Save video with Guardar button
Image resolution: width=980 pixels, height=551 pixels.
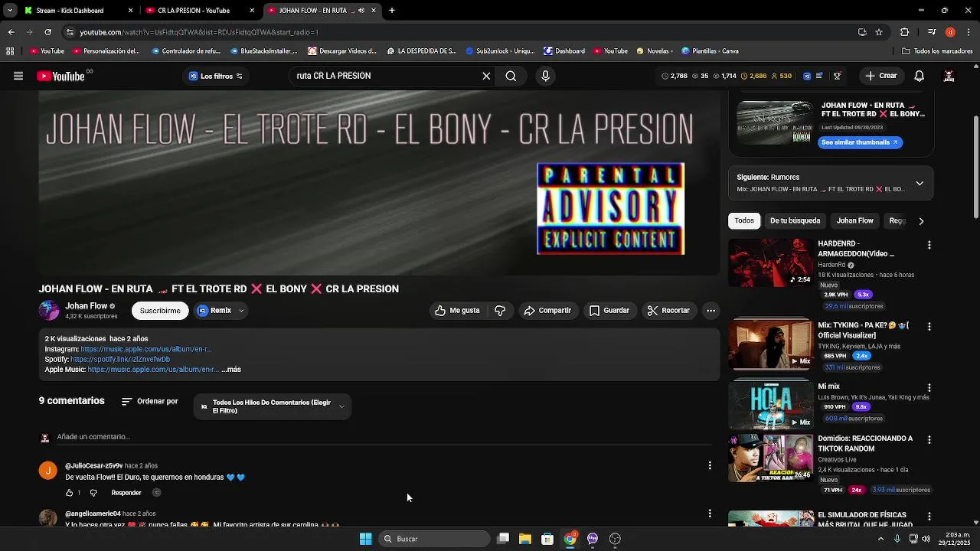[609, 311]
